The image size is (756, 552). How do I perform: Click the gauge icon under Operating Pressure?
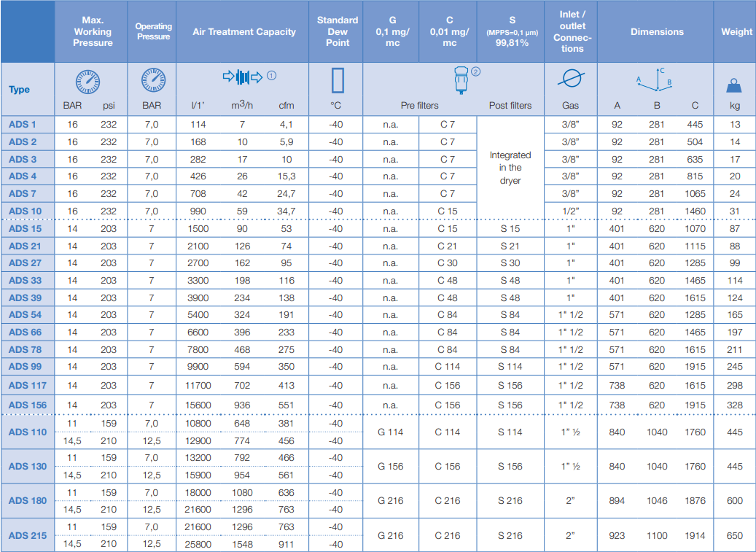153,79
